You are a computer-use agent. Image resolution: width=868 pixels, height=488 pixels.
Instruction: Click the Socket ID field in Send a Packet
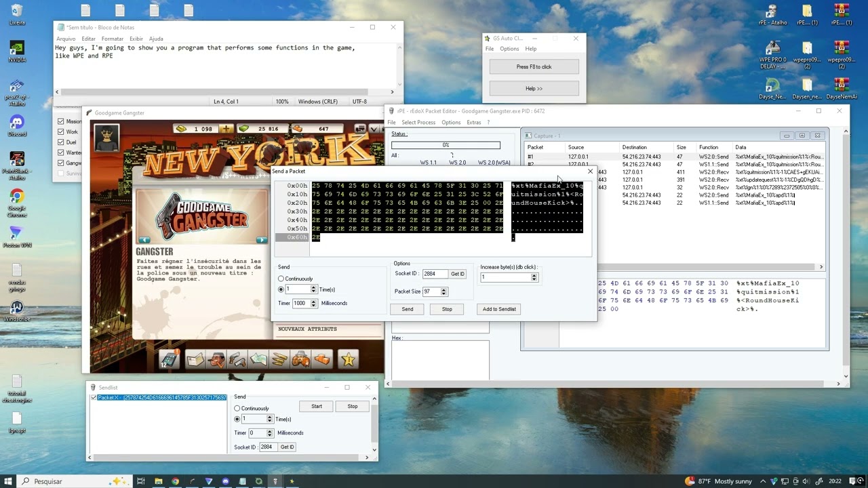(434, 274)
